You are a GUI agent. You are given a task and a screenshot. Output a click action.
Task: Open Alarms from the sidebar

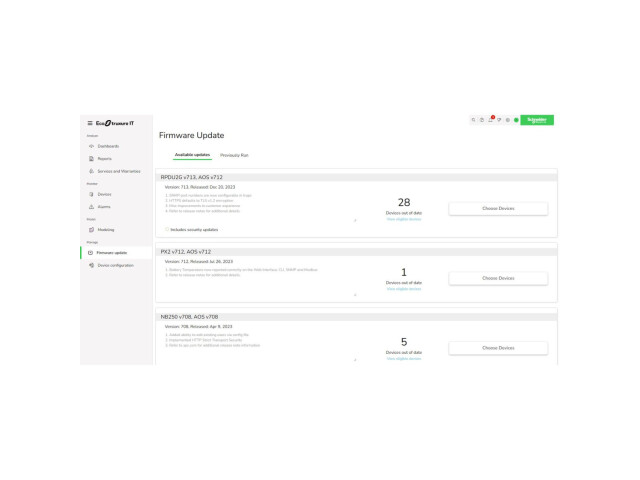coord(104,207)
